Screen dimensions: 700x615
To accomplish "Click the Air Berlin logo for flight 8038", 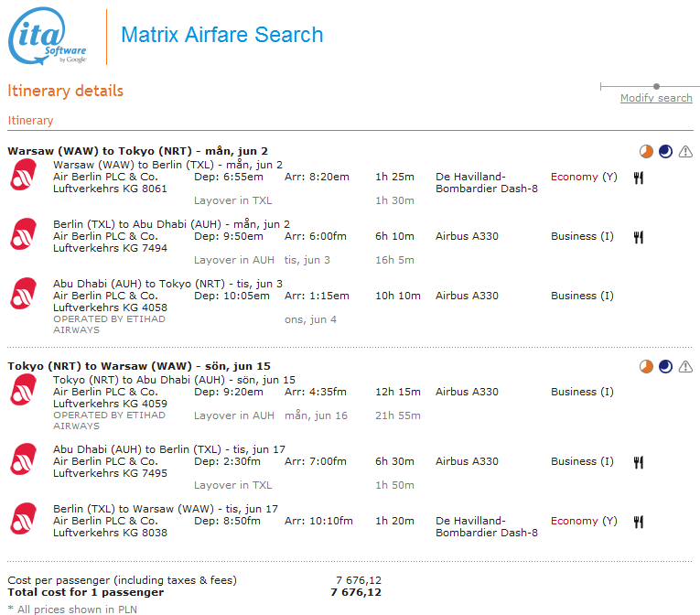I will [x=23, y=519].
